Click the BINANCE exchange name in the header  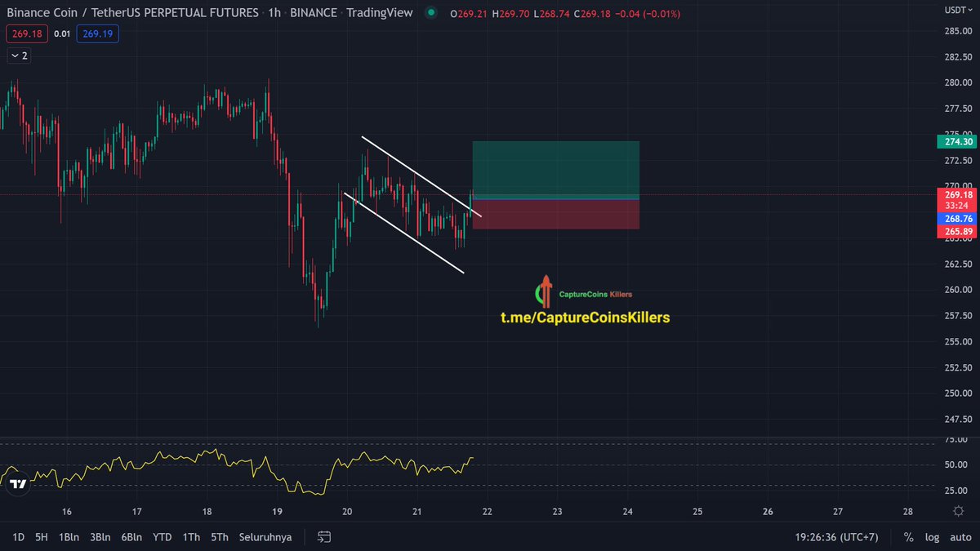314,13
